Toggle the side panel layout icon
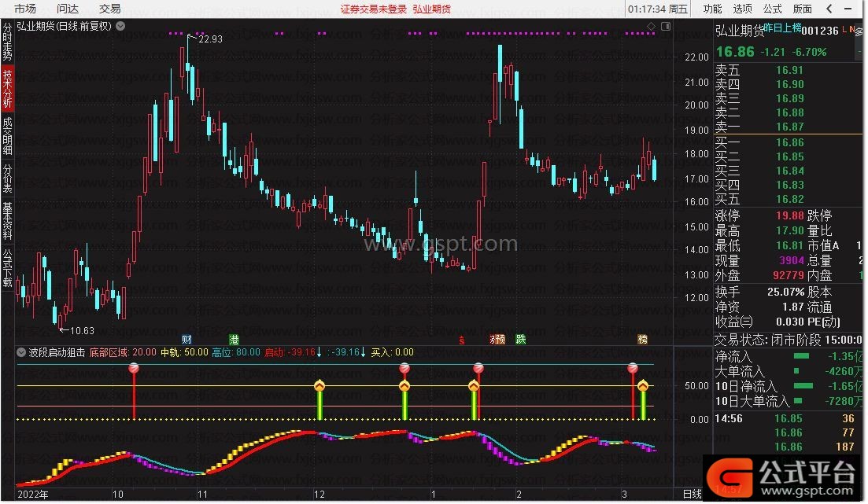This screenshot has height=504, width=868. point(666,26)
